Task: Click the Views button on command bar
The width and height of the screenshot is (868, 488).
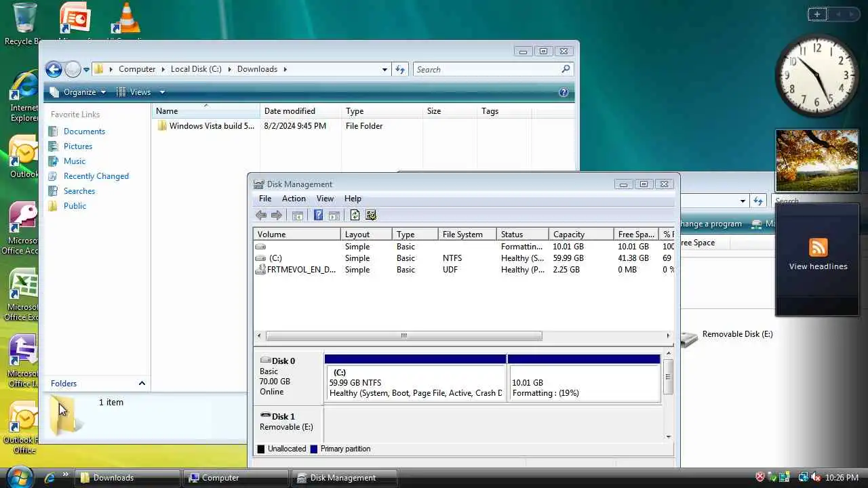Action: coord(134,92)
